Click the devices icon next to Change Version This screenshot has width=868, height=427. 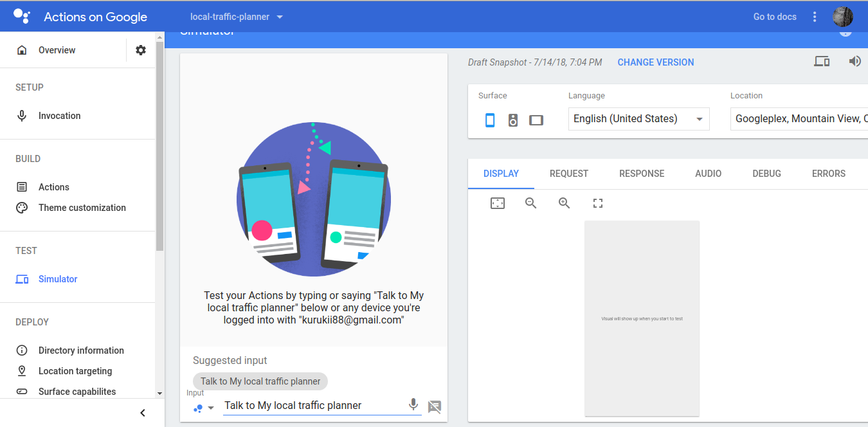822,62
